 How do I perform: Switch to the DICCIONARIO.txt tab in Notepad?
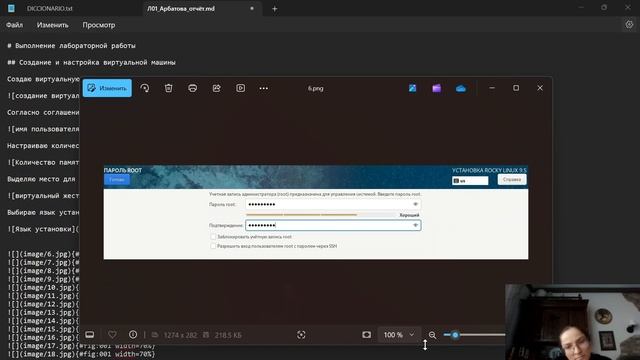49,9
